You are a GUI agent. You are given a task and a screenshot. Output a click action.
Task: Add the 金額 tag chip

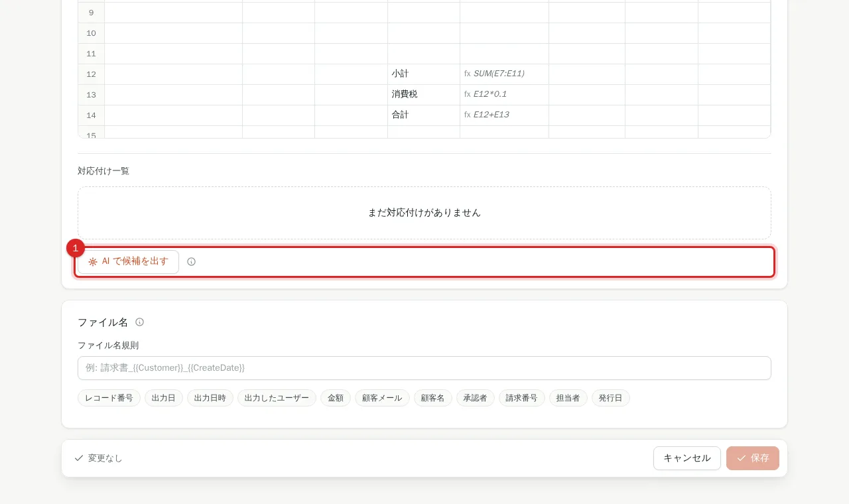click(336, 398)
